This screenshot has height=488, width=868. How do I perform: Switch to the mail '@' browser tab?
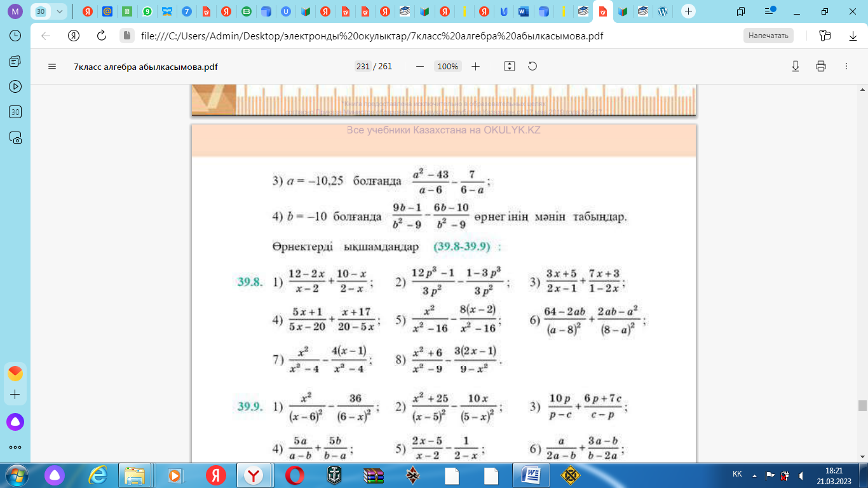click(x=107, y=11)
